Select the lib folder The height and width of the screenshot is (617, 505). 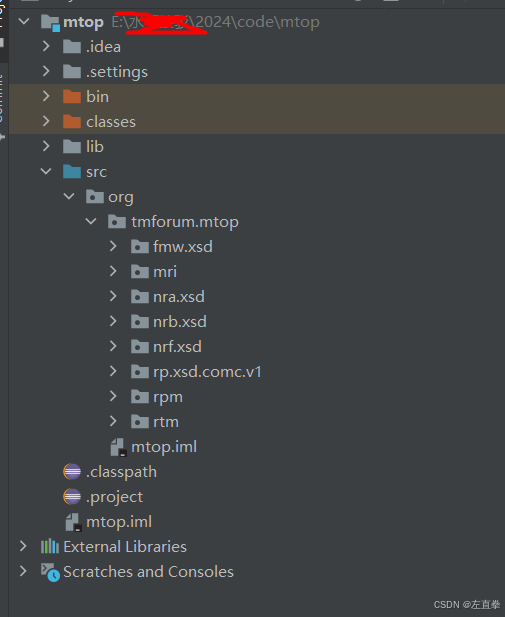click(x=95, y=146)
